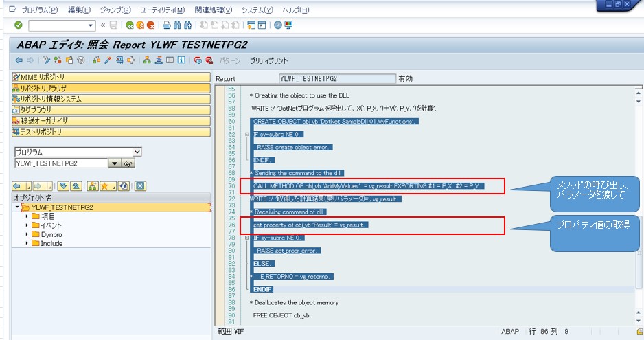Image resolution: width=644 pixels, height=340 pixels.
Task: Click the リポジトリ情報システム button
Action: [x=111, y=99]
